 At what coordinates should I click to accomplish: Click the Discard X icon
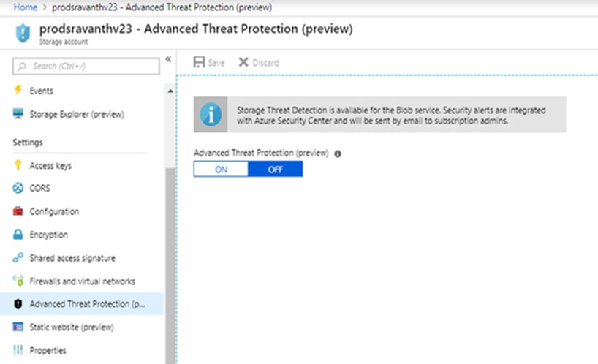(243, 62)
